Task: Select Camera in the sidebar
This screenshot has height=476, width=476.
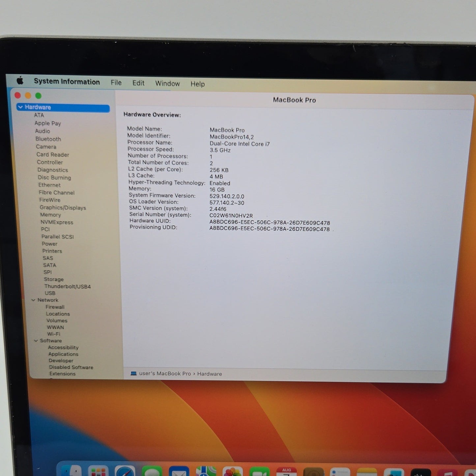Action: coord(46,147)
